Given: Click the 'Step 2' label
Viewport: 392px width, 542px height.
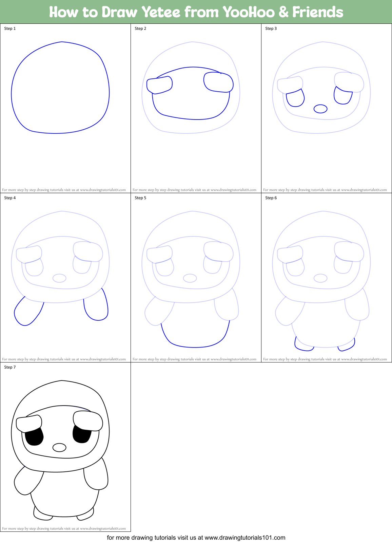Looking at the screenshot, I should click(x=140, y=29).
